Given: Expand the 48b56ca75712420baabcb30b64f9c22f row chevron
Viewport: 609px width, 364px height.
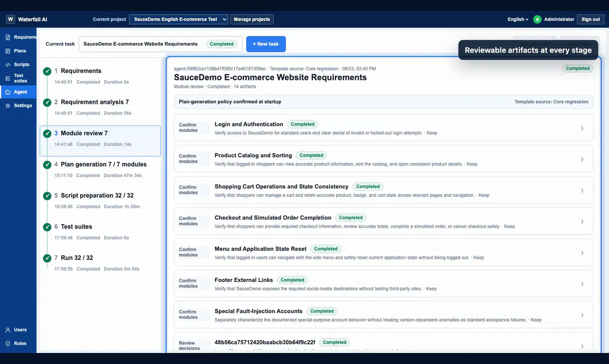Looking at the screenshot, I should pos(582,346).
